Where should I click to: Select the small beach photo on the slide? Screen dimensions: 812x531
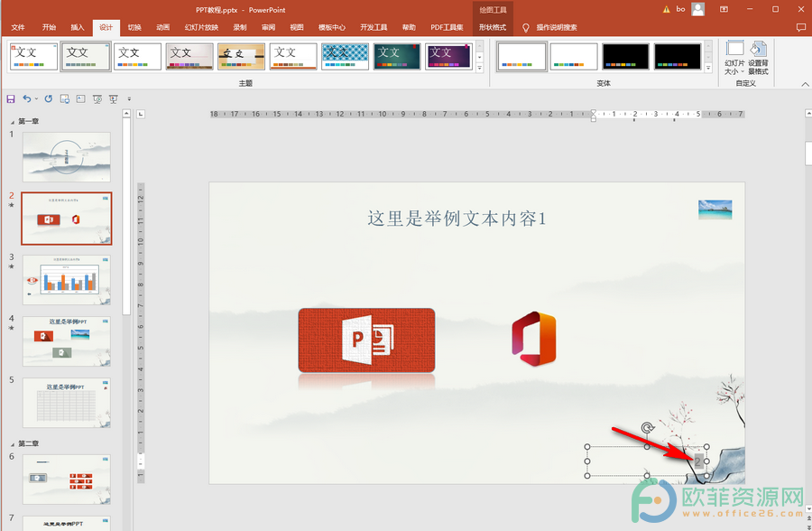715,210
